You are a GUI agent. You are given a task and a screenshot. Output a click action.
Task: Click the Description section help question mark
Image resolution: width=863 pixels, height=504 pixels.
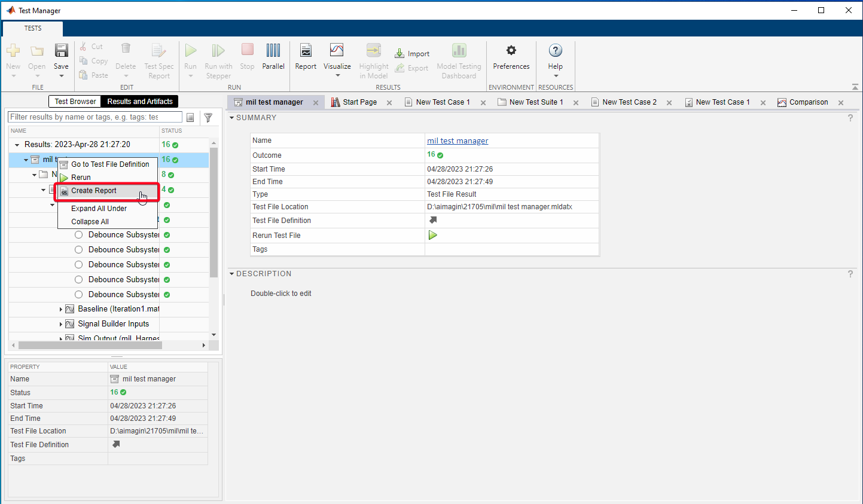click(850, 274)
